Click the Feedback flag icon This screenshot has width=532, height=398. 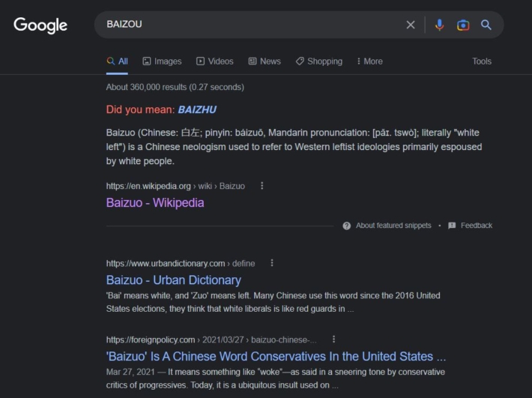click(452, 226)
